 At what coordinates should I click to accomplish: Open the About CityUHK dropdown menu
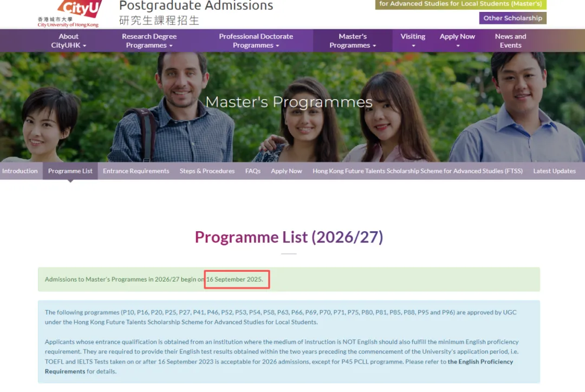[69, 41]
